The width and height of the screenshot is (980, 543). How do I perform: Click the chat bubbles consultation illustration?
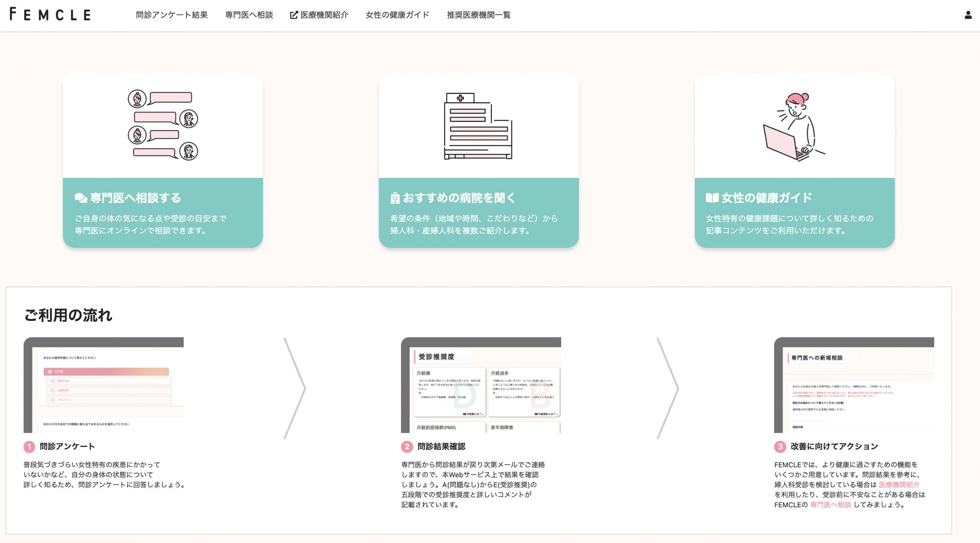(163, 126)
